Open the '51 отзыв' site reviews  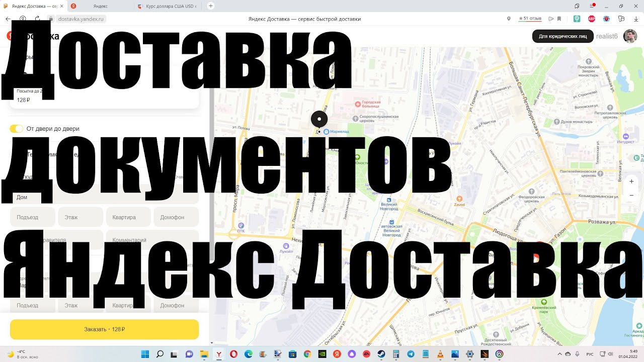(x=530, y=19)
